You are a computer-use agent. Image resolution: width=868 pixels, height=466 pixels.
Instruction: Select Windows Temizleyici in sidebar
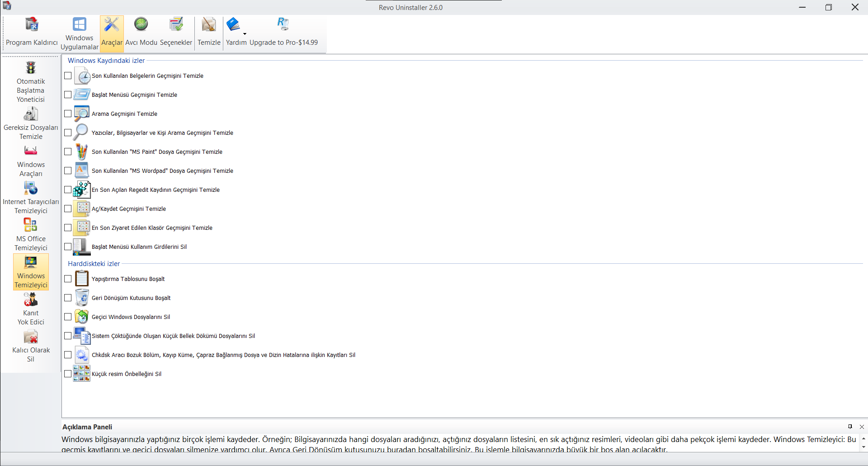(31, 272)
